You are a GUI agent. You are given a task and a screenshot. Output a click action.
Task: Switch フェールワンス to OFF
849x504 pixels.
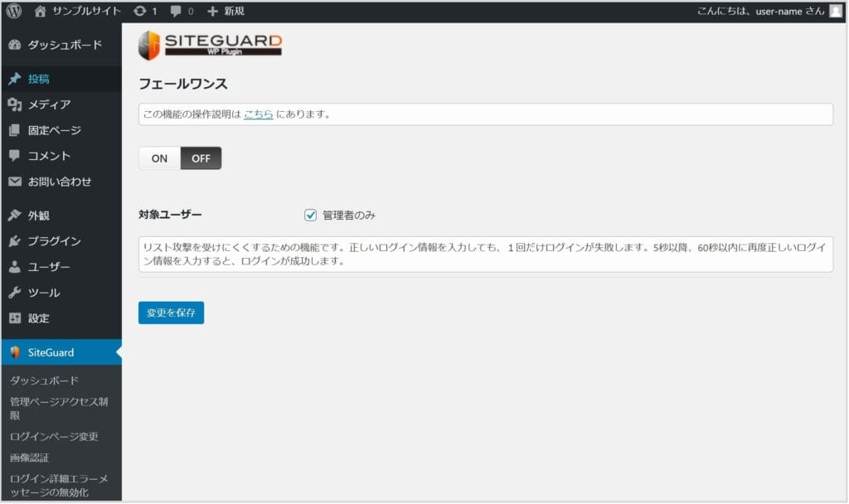(201, 158)
